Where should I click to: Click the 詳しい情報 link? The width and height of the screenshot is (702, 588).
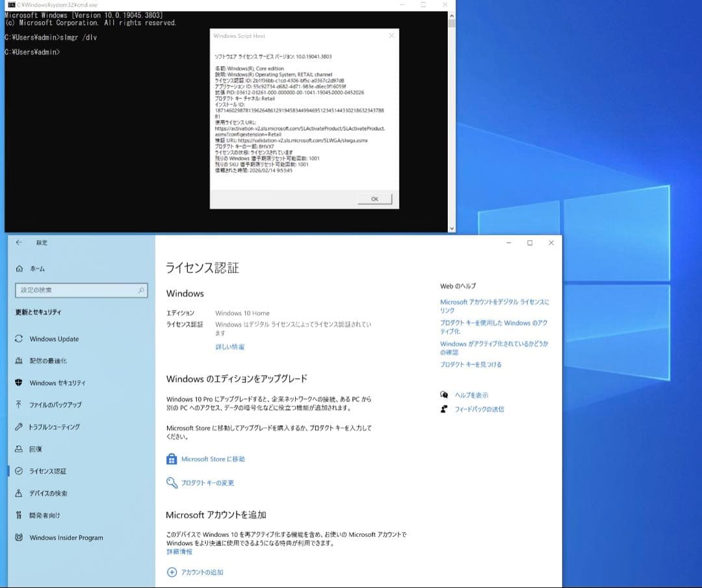tap(230, 347)
